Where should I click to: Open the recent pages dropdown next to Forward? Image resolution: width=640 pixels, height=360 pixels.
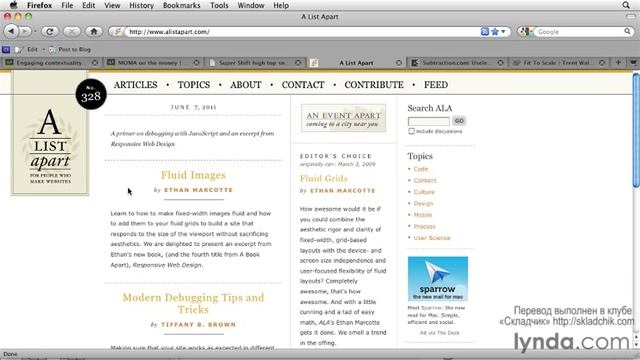click(35, 31)
